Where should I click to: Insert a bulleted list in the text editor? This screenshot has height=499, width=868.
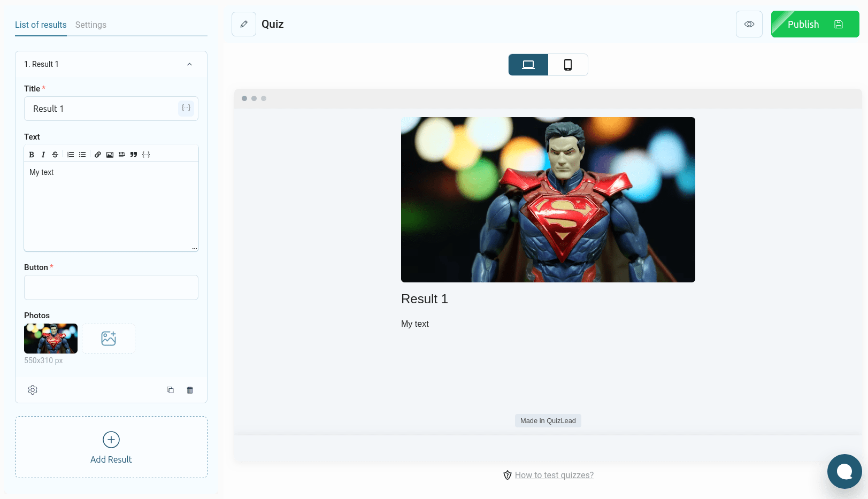click(82, 155)
